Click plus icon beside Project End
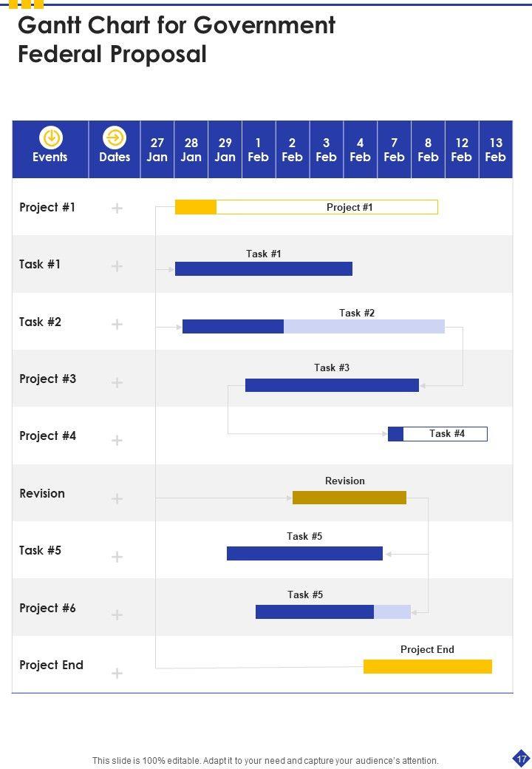 tap(117, 673)
